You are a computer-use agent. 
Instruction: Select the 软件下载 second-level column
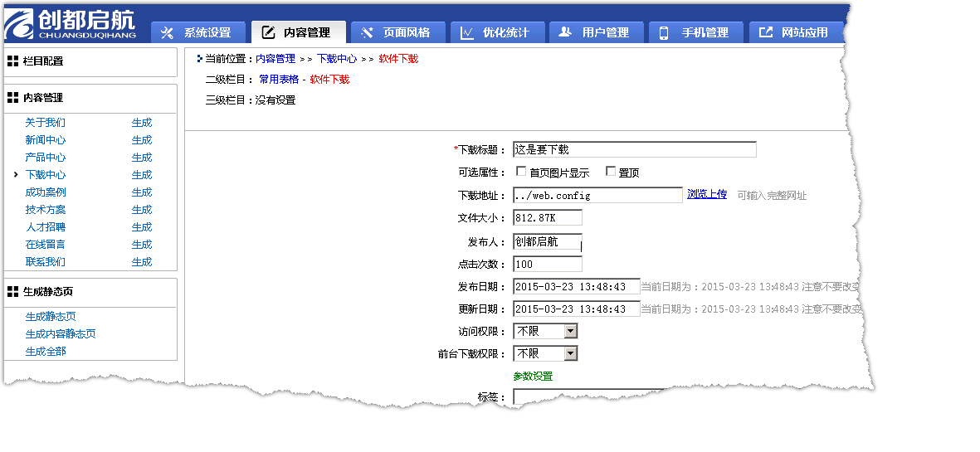pos(329,80)
